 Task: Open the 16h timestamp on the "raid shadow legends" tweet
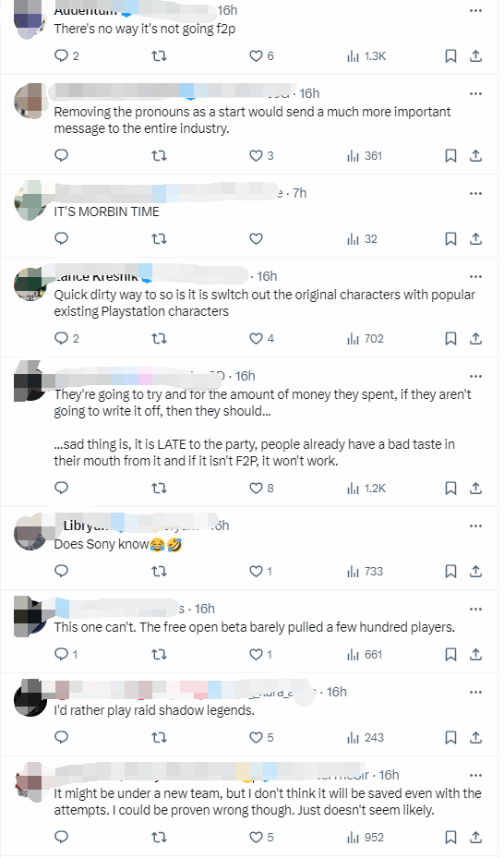pos(337,692)
